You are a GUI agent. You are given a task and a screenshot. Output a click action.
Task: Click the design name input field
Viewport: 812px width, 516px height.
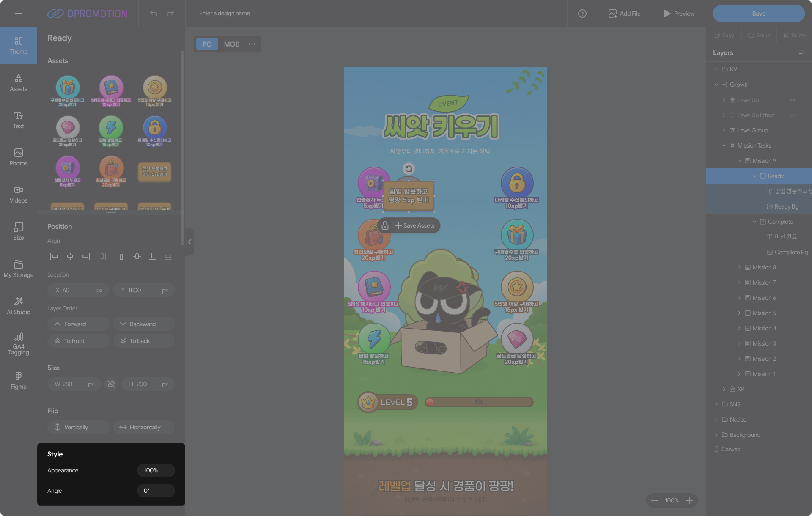pos(224,14)
